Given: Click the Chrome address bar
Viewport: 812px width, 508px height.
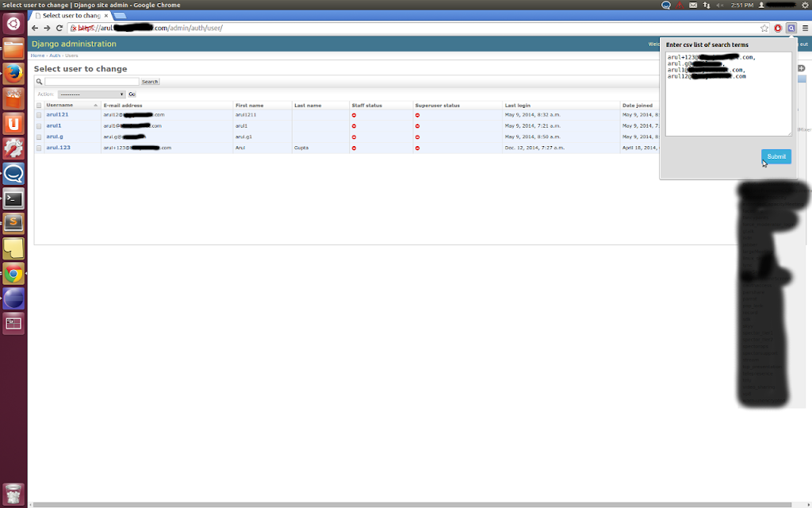Looking at the screenshot, I should (414, 28).
